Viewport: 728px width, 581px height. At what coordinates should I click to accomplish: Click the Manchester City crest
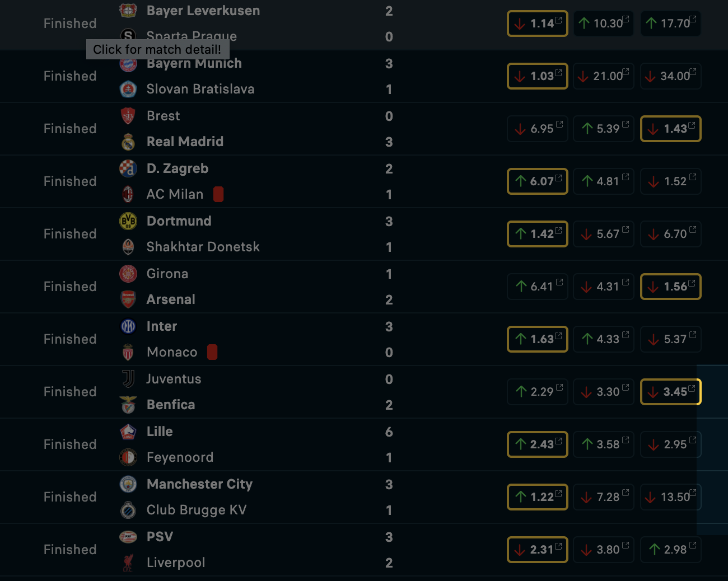[x=128, y=484]
